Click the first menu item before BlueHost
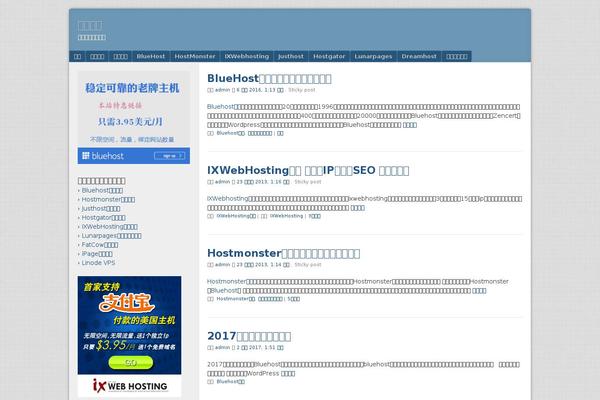The image size is (600, 400). [x=77, y=56]
